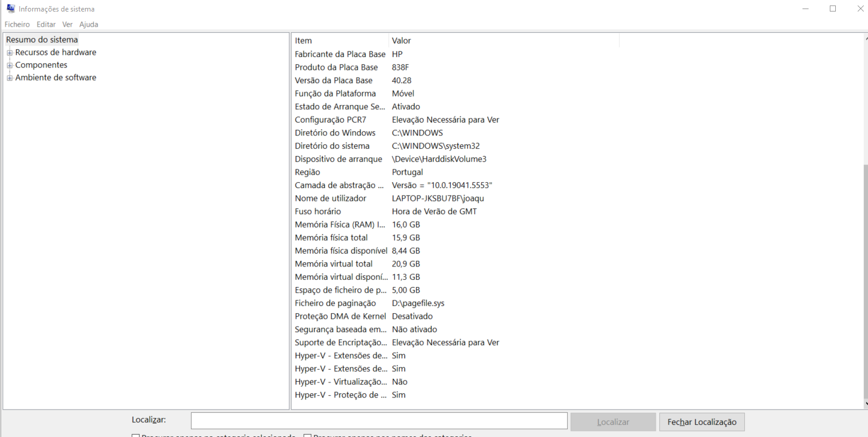Image resolution: width=868 pixels, height=437 pixels.
Task: Click the Valor column header
Action: pos(504,41)
